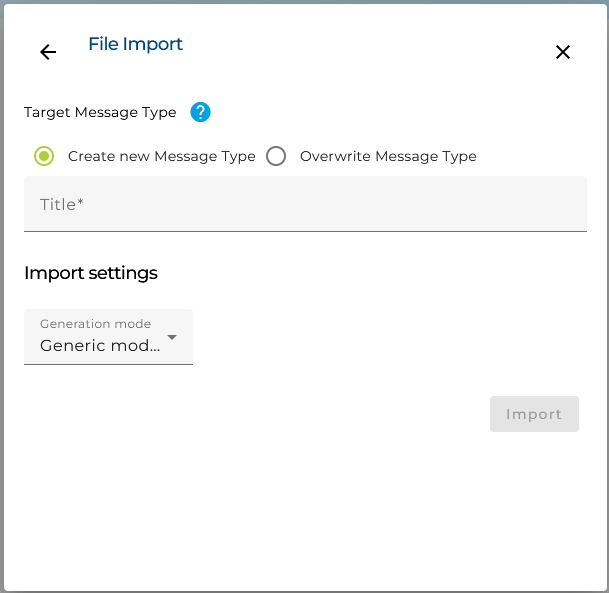This screenshot has width=609, height=593.
Task: Go back using the left arrow icon
Action: coord(48,52)
